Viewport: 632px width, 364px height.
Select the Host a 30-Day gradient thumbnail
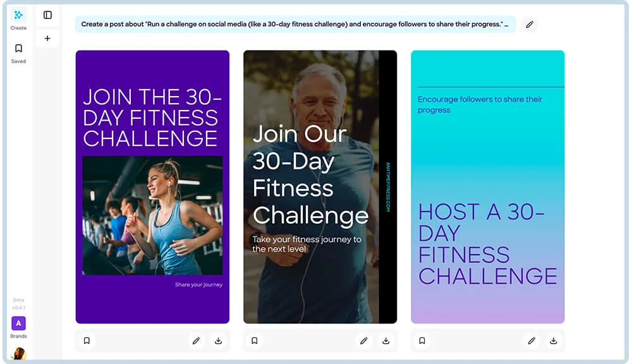[x=488, y=186]
